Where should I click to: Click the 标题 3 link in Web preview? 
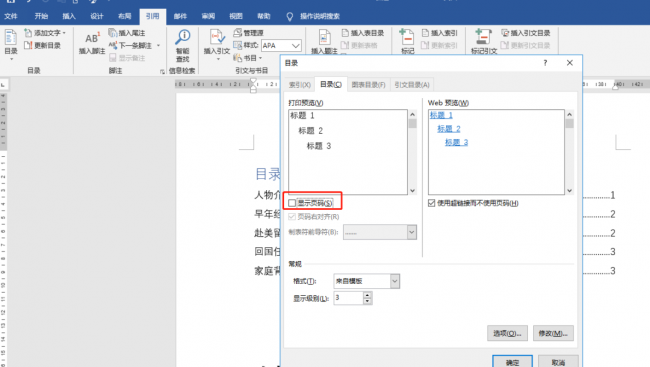456,142
